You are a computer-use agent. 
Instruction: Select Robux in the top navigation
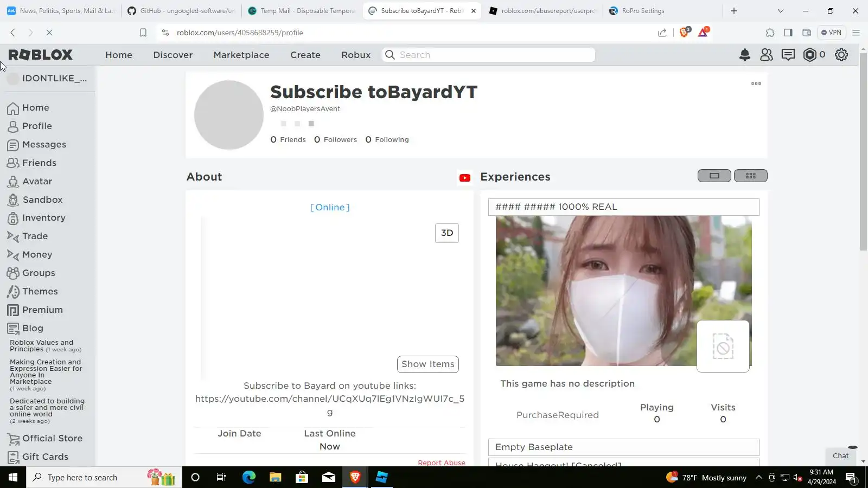[x=356, y=55]
